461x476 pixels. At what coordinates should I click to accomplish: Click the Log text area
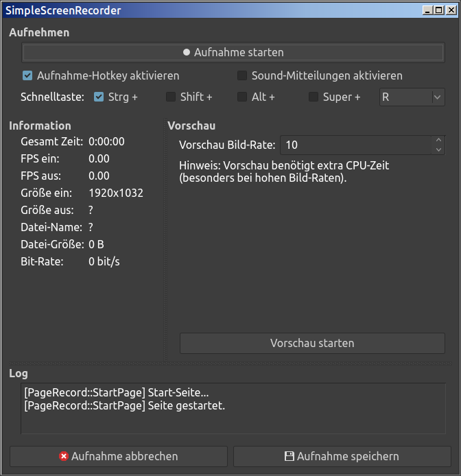(233, 409)
